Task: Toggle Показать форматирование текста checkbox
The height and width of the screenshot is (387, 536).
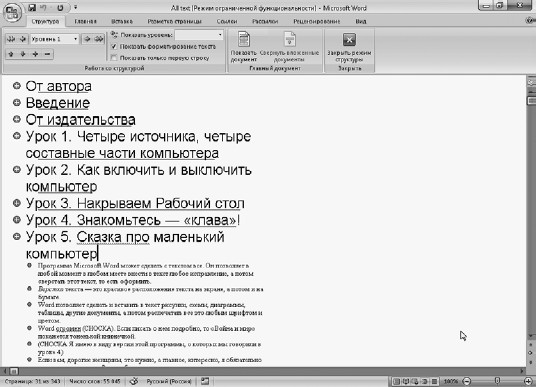Action: coord(114,46)
